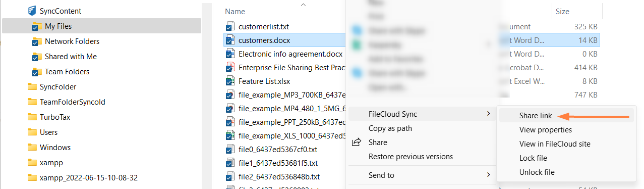
Task: Choose Share link in the submenu
Action: [536, 116]
